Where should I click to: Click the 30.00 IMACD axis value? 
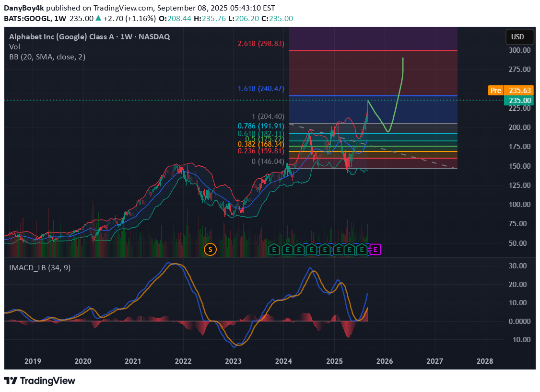[518, 265]
